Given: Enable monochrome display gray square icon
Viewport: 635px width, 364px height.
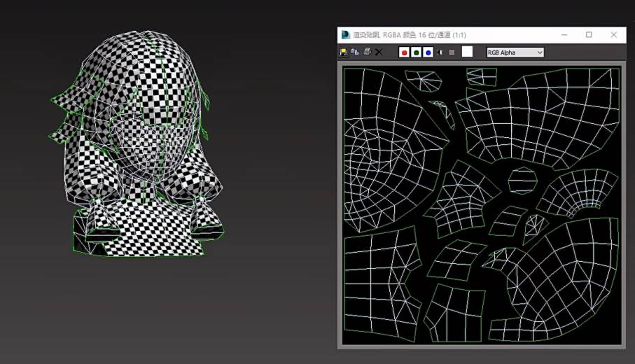Looking at the screenshot, I should [452, 52].
